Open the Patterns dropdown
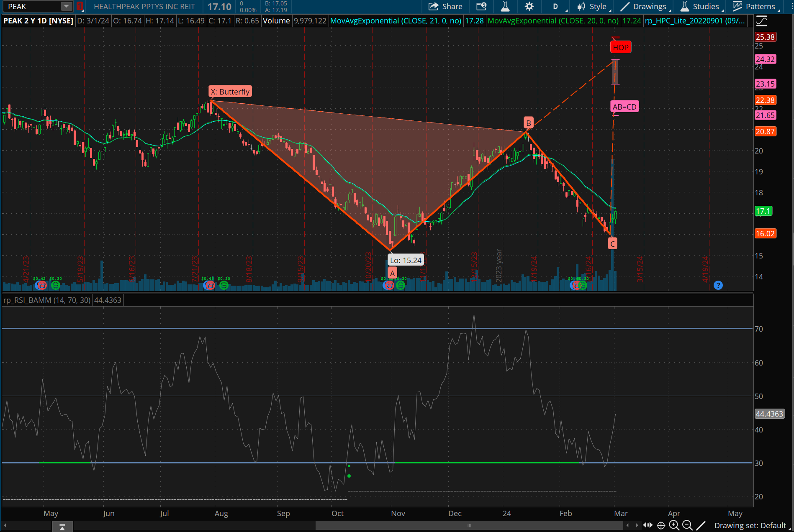Viewport: 794px width, 532px height. tap(756, 7)
